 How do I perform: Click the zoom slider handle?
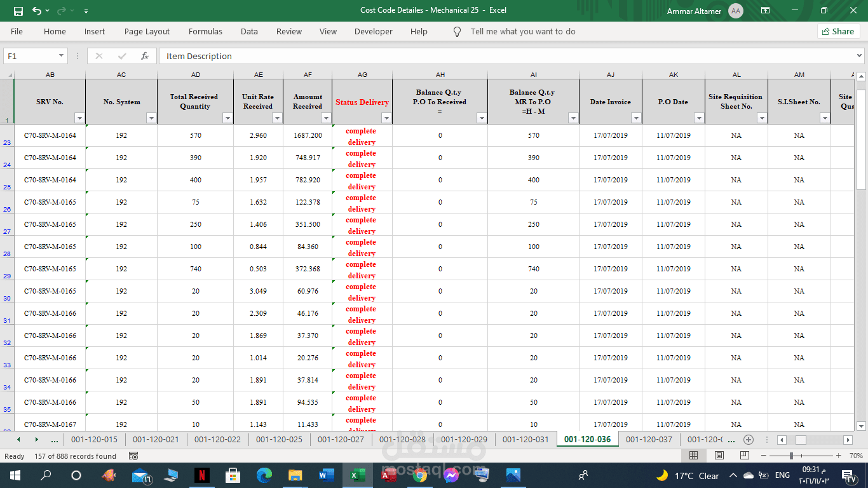(x=791, y=456)
